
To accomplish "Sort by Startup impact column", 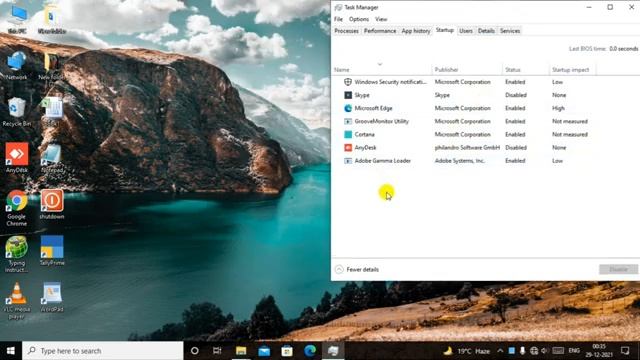I will (x=573, y=70).
